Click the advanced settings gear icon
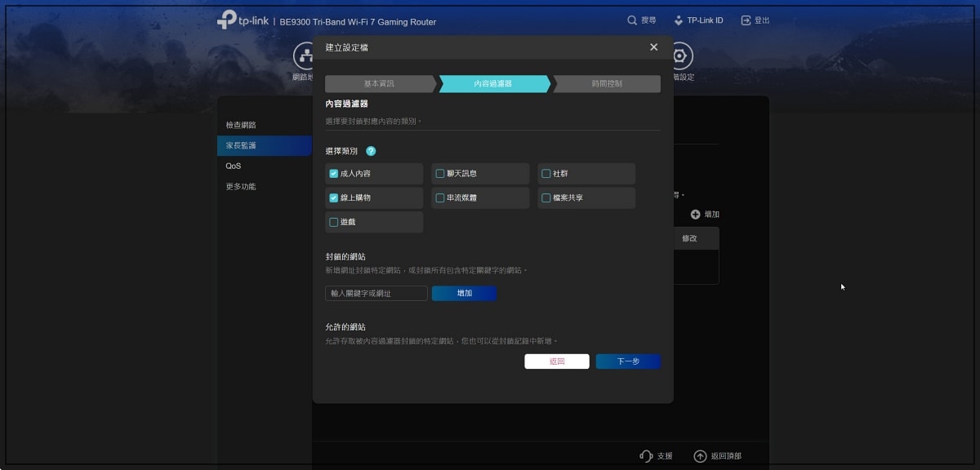Image resolution: width=980 pixels, height=470 pixels. coord(681,55)
